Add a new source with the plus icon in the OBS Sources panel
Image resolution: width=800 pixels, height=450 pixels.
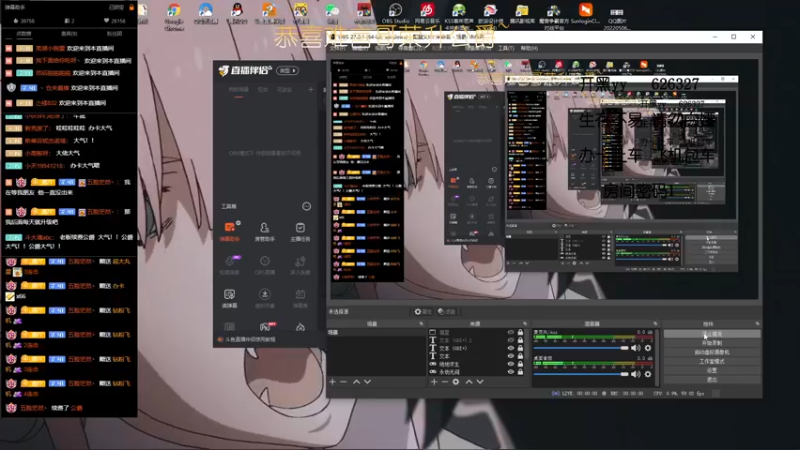[434, 382]
